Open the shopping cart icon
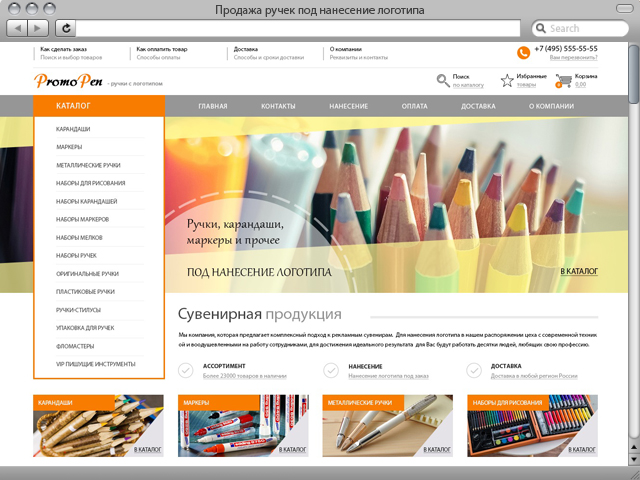Screen dimensions: 640x480 (563, 81)
